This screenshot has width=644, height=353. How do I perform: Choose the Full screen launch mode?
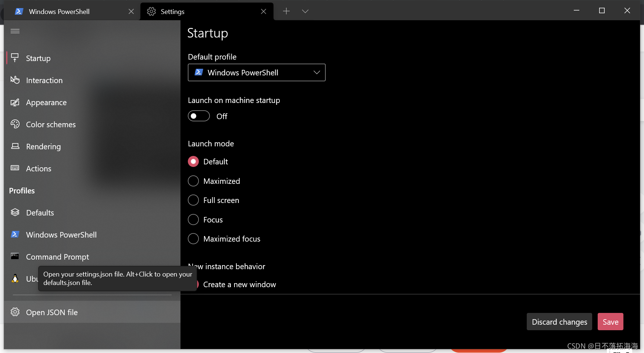pyautogui.click(x=193, y=200)
